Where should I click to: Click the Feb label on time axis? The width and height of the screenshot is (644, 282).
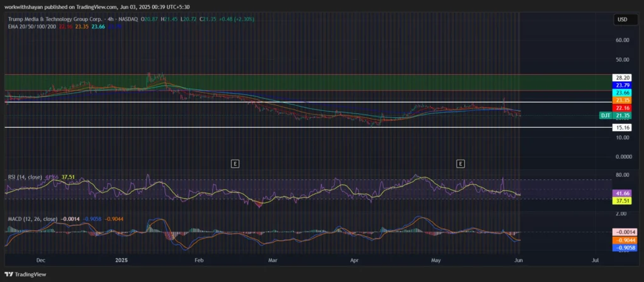pyautogui.click(x=199, y=260)
